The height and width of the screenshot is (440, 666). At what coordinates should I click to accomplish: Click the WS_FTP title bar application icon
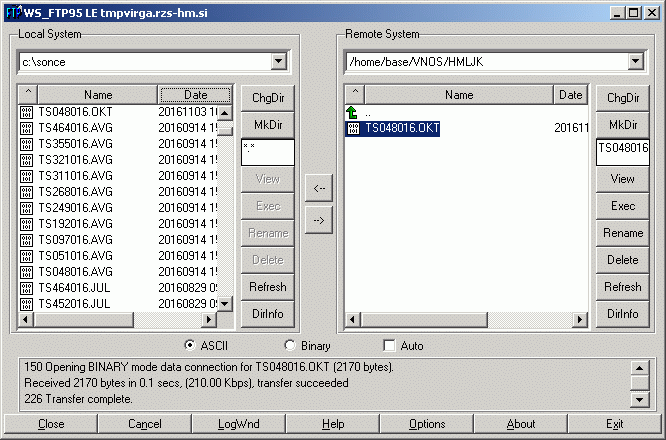coord(13,13)
